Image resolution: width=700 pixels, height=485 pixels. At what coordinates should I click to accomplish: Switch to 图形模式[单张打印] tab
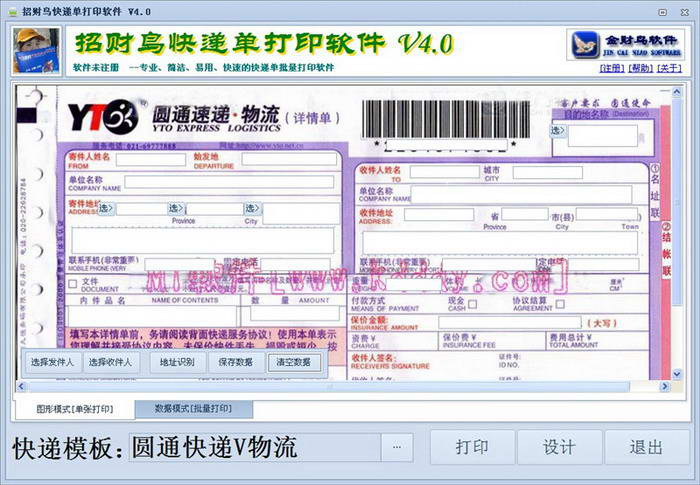[x=75, y=409]
